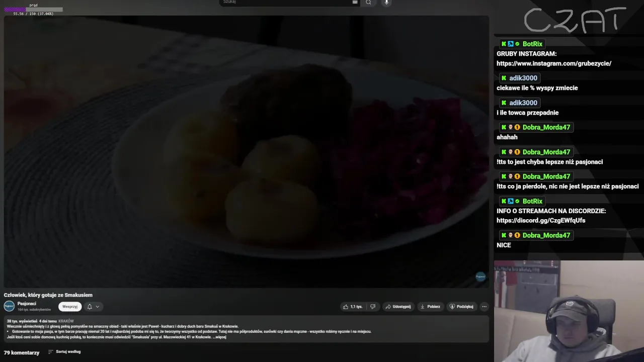Viewport: 644px width, 362px height.
Task: Open the three-dot more actions menu
Action: [x=484, y=307]
